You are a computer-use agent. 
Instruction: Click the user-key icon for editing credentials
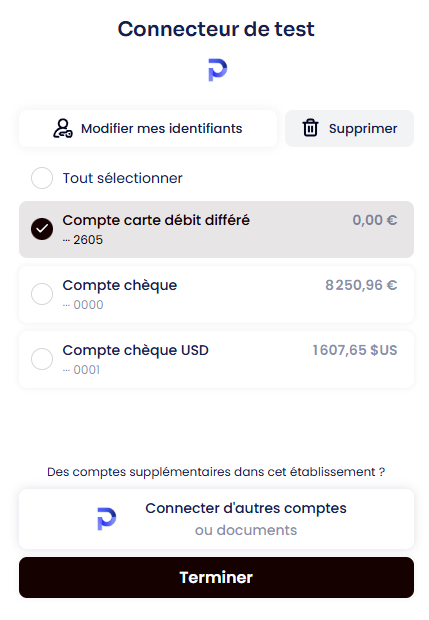click(63, 129)
